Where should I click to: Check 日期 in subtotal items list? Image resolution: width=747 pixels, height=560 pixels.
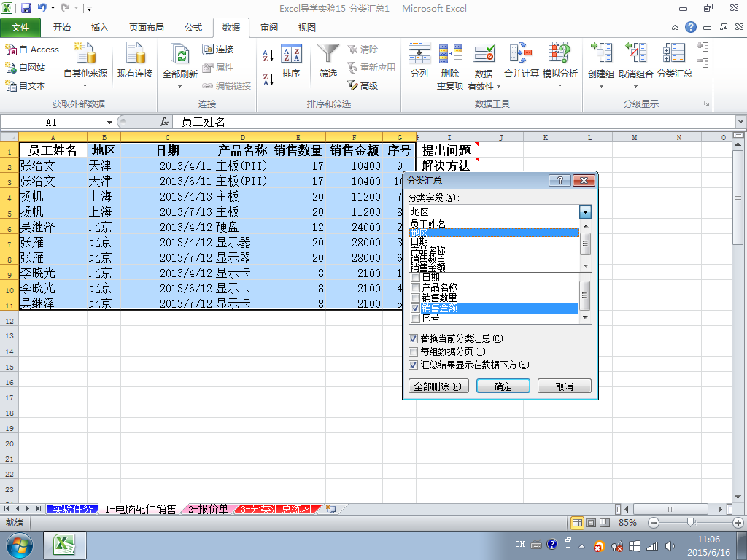click(415, 278)
